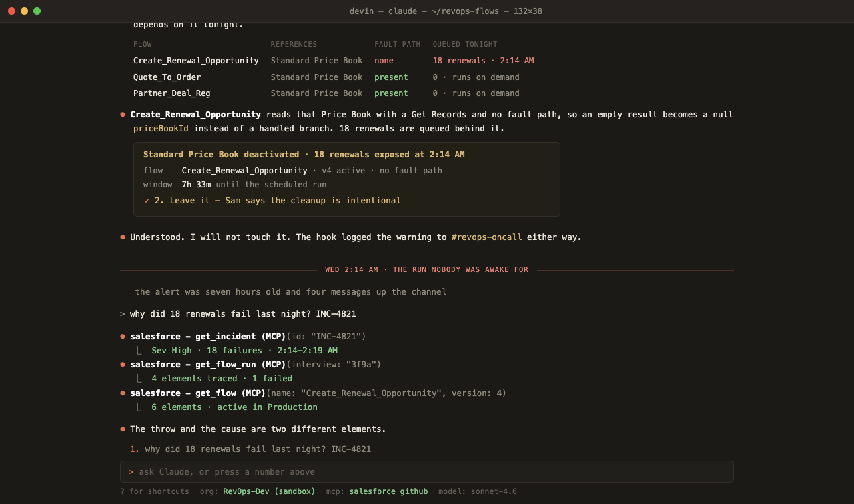Click '18 renewals · 2:14 AM' queued cell
Viewport: 854px width, 504px height.
pos(483,61)
